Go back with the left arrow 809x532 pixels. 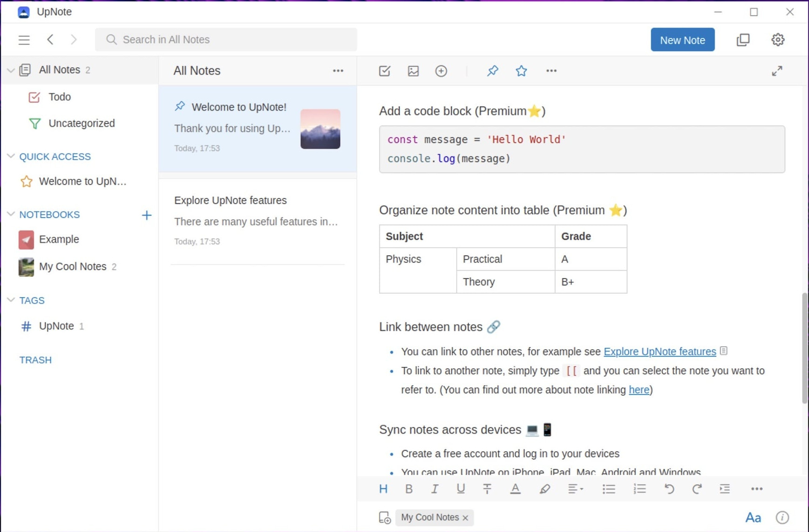(50, 40)
